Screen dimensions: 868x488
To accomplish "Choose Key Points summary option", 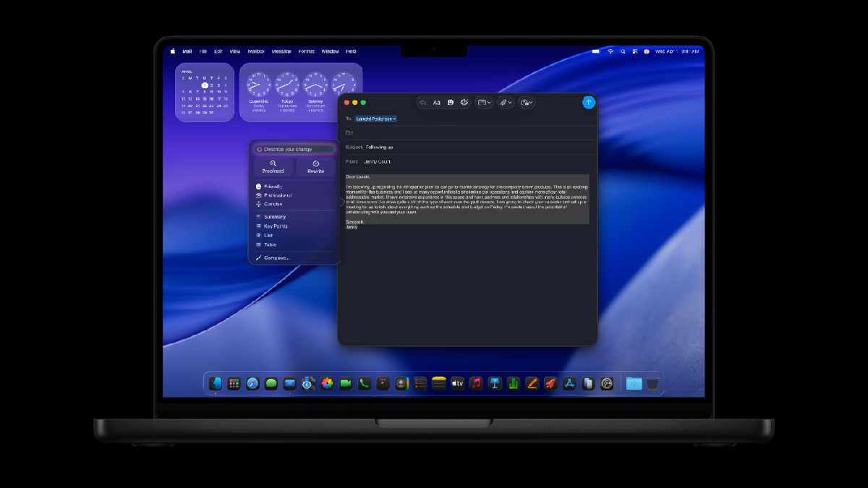I will point(275,226).
